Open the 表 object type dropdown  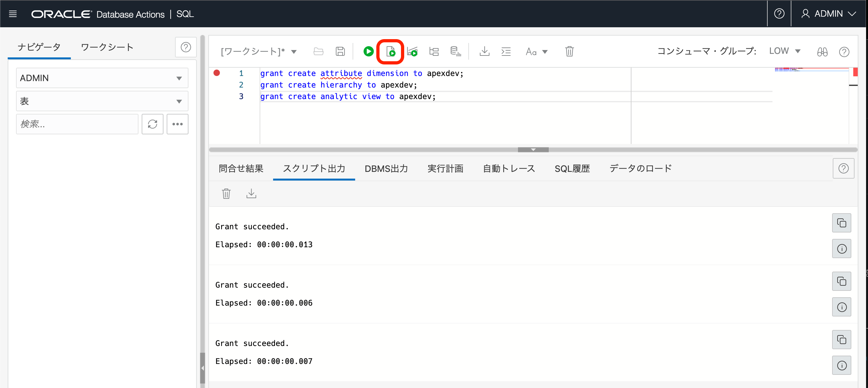click(x=102, y=101)
